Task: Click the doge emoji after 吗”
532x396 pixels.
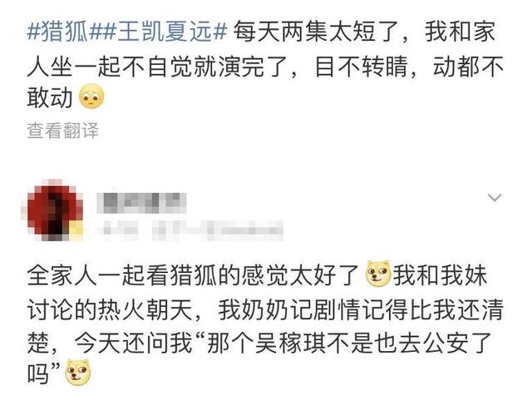Action: tap(78, 372)
